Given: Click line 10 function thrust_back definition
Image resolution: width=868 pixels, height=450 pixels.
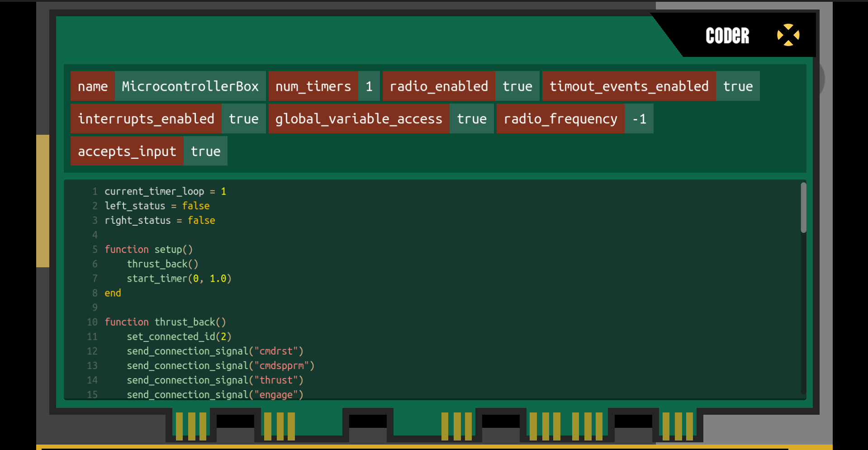Looking at the screenshot, I should pos(165,322).
